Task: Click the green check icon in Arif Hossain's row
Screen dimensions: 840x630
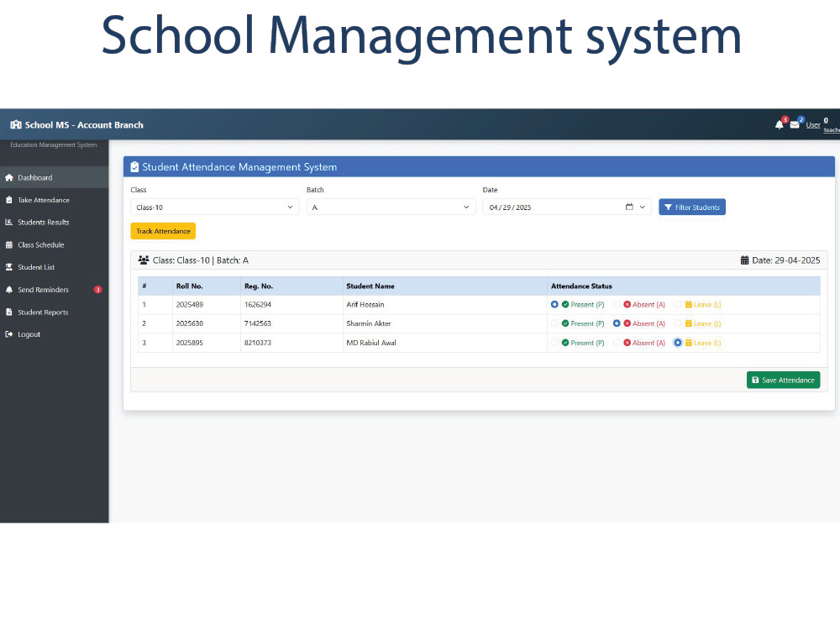Action: [565, 304]
